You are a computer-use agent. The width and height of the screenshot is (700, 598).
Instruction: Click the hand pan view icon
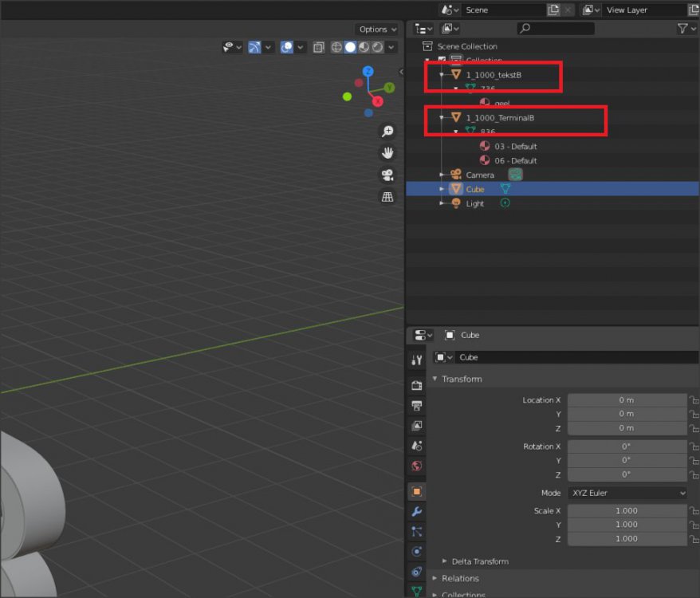pos(387,153)
